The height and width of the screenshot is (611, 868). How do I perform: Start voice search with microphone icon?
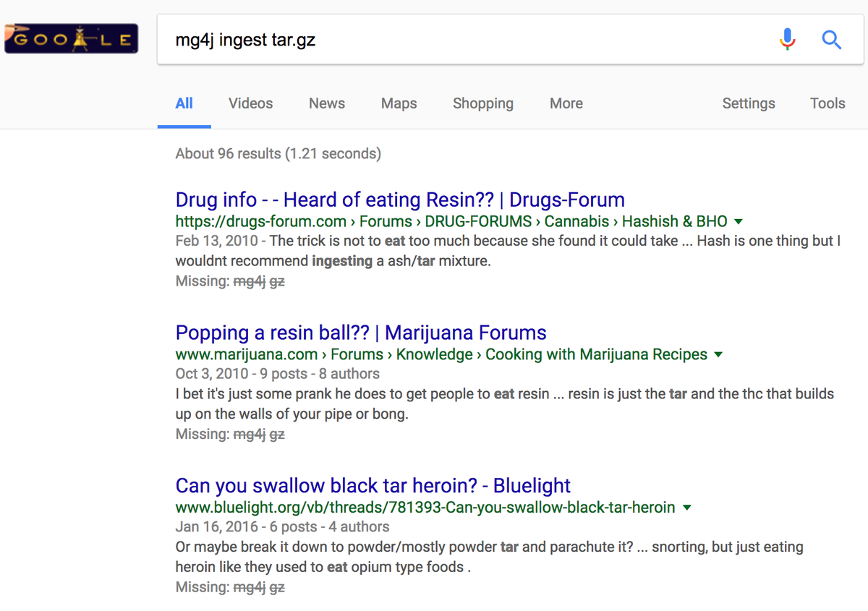(x=788, y=39)
